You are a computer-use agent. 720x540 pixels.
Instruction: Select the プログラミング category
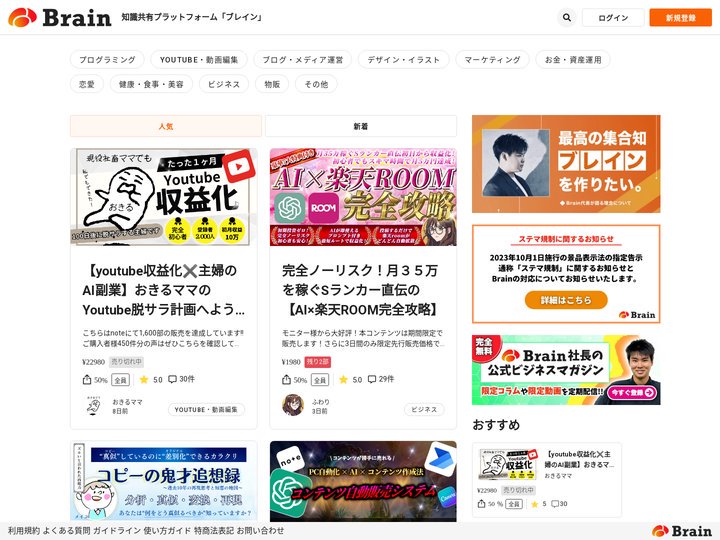click(x=107, y=60)
